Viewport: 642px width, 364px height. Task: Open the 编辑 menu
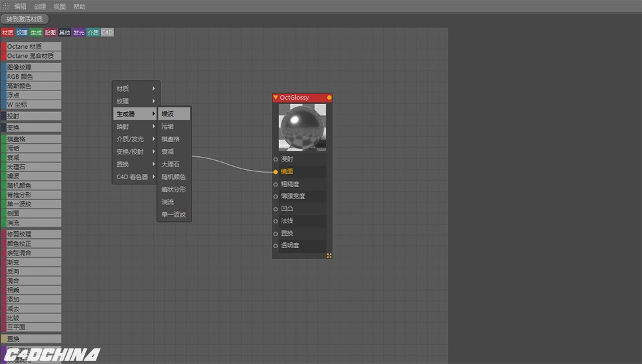[x=20, y=7]
